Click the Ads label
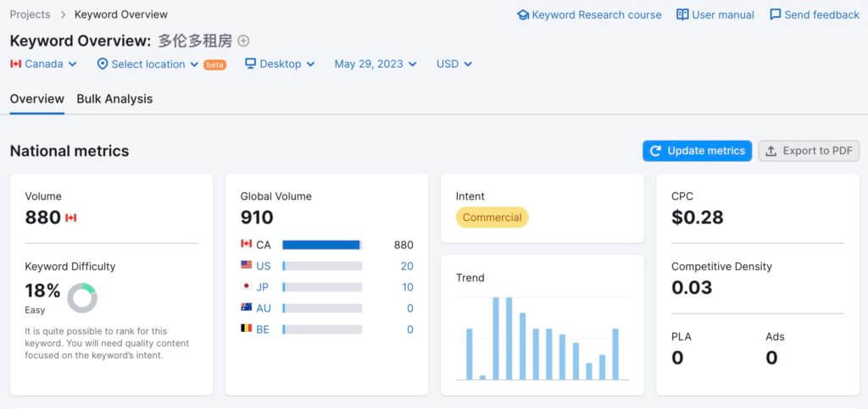Screen dimensions: 868x409 tap(775, 336)
